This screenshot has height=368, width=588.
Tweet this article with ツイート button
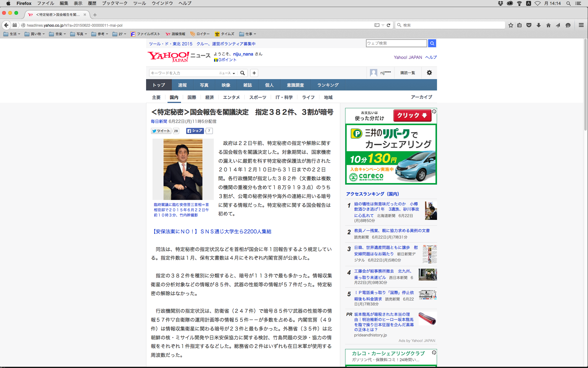pos(161,131)
